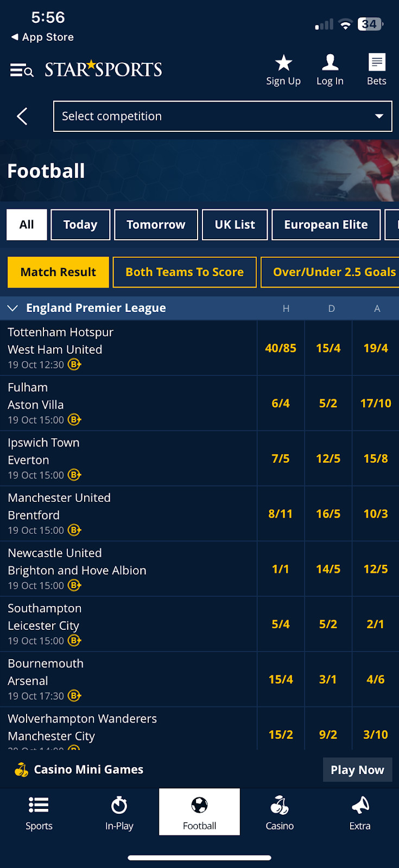The height and width of the screenshot is (868, 399).
Task: Go back using the left arrow
Action: [x=22, y=116]
